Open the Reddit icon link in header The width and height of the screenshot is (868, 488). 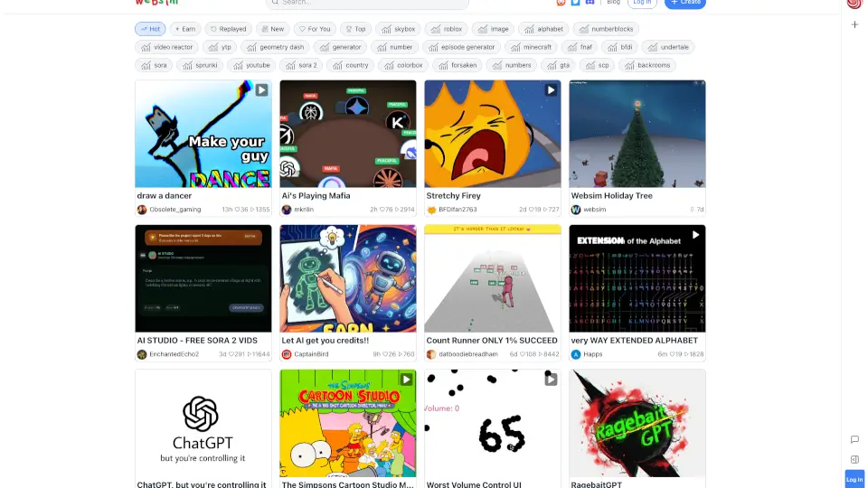coord(561,2)
